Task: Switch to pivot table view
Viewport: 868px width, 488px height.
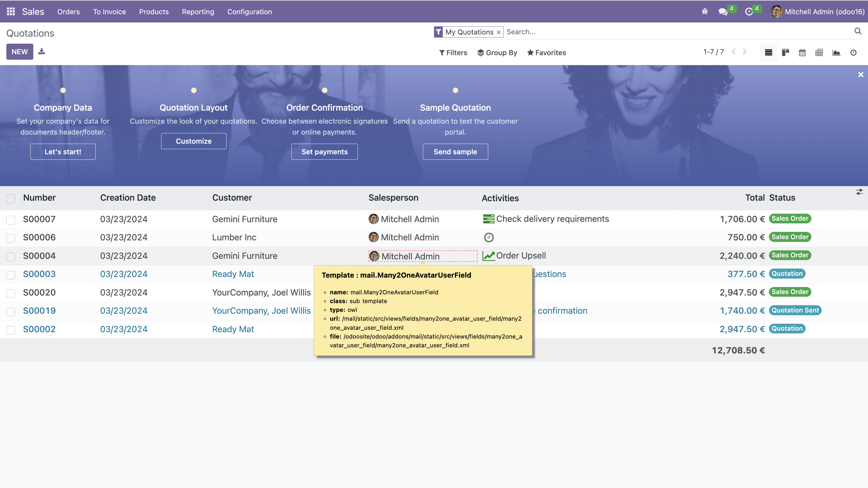Action: tap(819, 52)
